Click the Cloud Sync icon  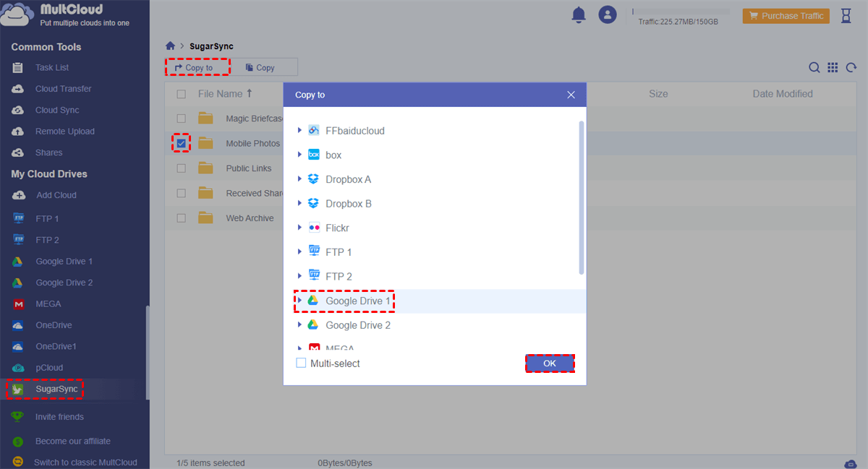pos(18,110)
